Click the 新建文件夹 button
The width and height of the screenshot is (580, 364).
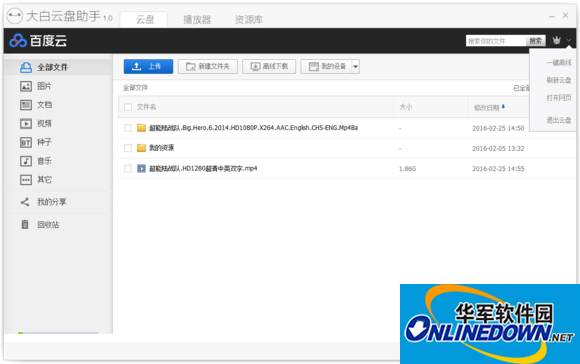click(208, 67)
